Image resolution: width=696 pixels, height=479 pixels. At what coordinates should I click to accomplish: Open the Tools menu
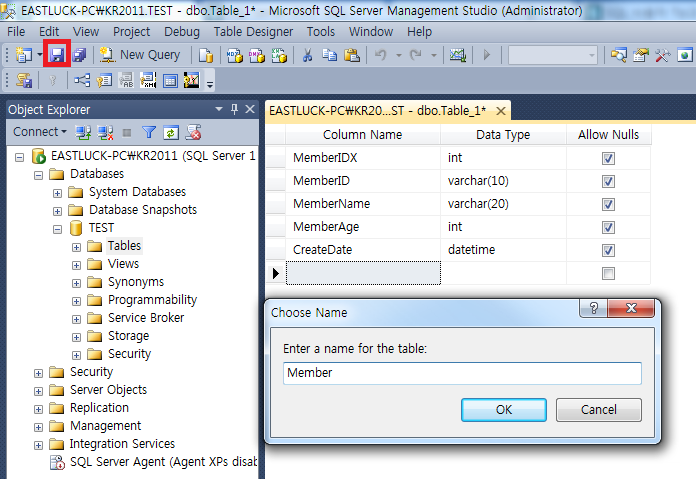click(320, 32)
